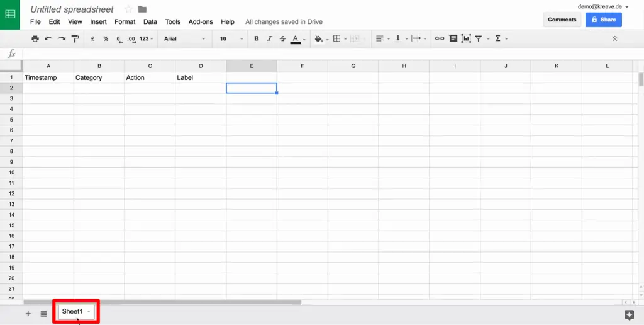The height and width of the screenshot is (325, 644).
Task: Select the Action cell
Action: [x=150, y=77]
